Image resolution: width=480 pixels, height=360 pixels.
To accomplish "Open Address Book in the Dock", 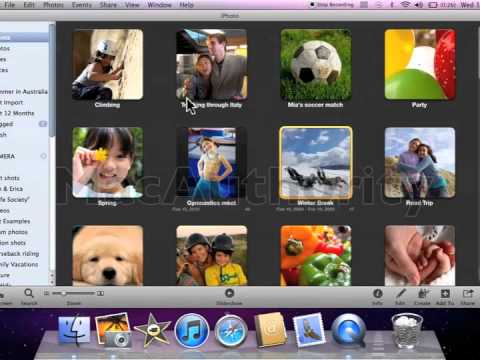I will [271, 330].
